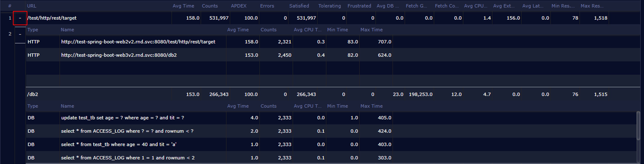Select the /test/http/rest/target URL row
Viewport: 644px width, 164px height.
pos(52,18)
